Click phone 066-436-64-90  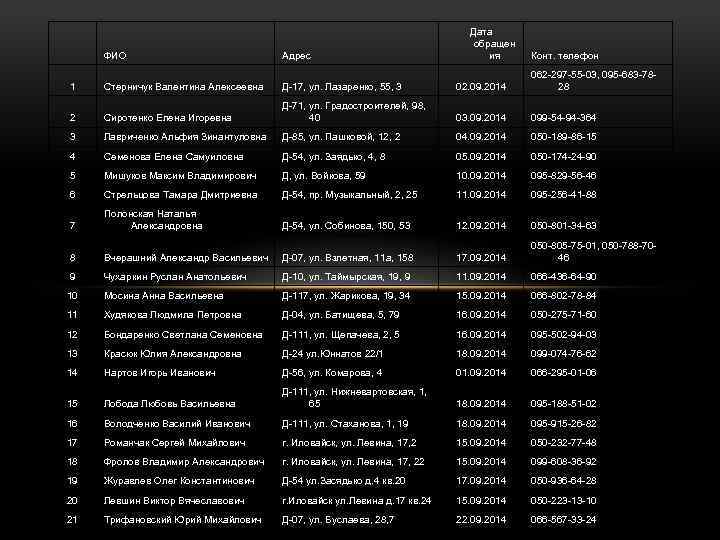tap(563, 277)
